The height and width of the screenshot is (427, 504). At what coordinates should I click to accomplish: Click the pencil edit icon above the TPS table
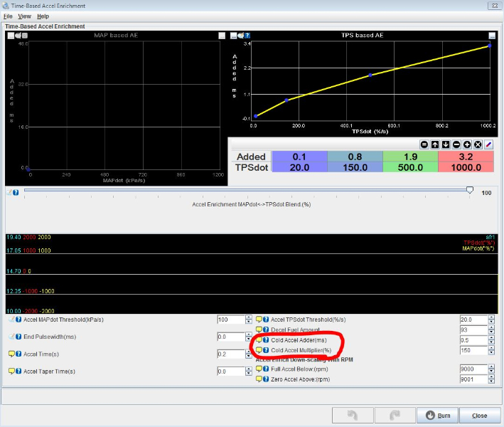489,144
